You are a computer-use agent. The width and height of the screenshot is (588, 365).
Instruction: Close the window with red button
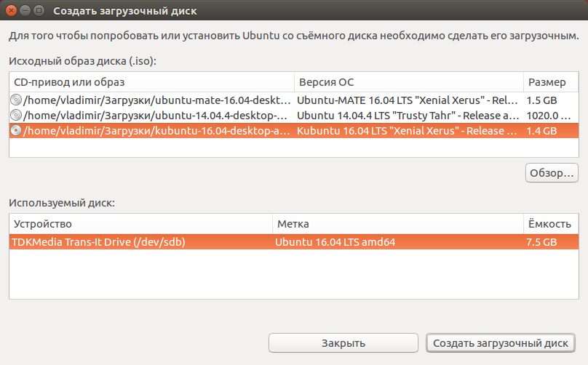tap(11, 10)
